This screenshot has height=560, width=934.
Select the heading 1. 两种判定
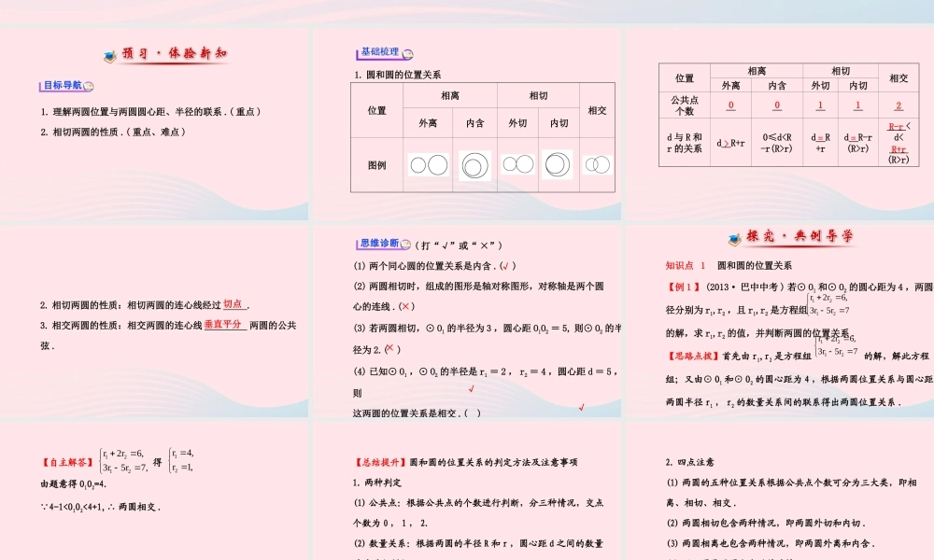[377, 482]
